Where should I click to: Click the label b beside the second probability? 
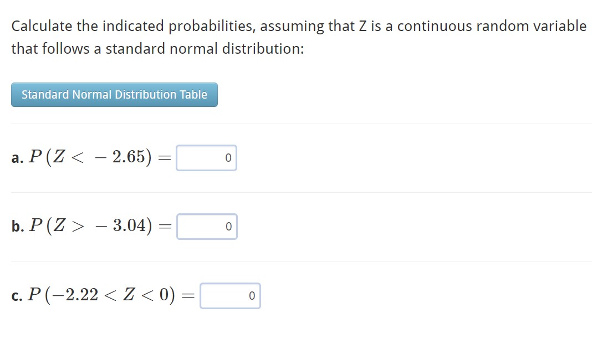pos(17,225)
